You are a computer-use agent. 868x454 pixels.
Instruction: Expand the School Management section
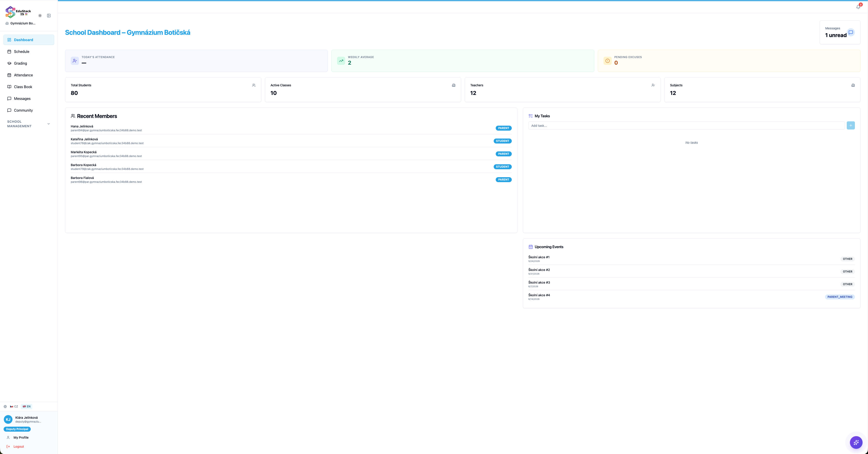29,124
